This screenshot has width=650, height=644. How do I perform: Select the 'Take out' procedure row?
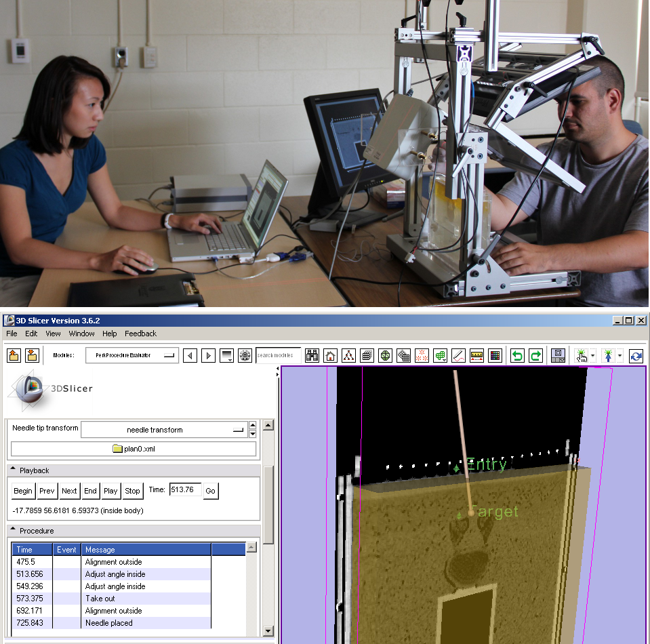click(x=100, y=599)
